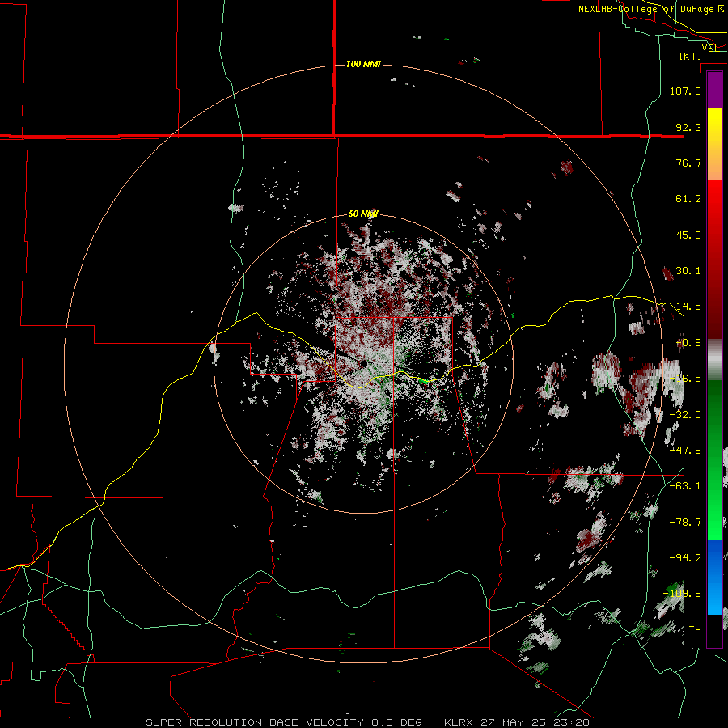Select the -63.1 value on velocity scale
This screenshot has height=728, width=728.
685,486
